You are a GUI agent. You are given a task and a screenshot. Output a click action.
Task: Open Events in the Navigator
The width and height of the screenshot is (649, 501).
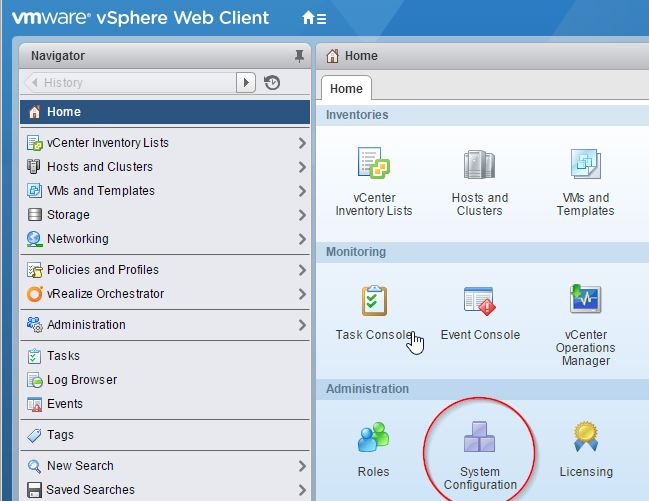(165, 404)
